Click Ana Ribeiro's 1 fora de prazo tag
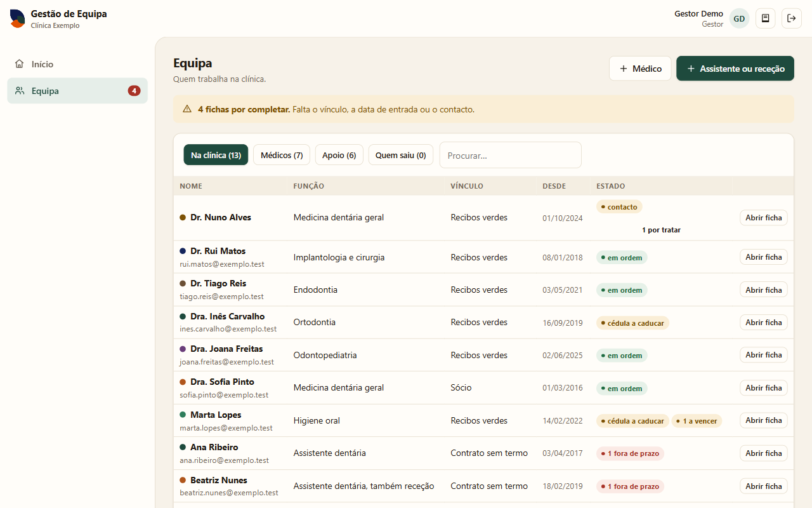Image resolution: width=812 pixels, height=508 pixels. click(630, 454)
